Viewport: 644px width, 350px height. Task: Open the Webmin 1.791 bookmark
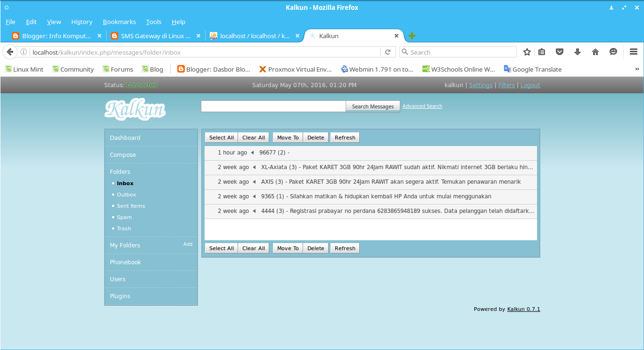377,69
